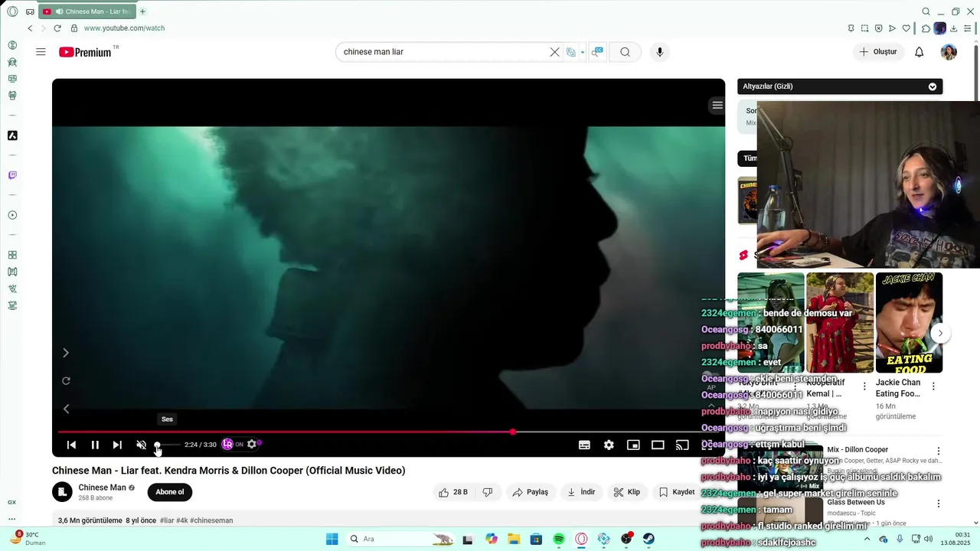
Task: Go back in the browser
Action: pyautogui.click(x=30, y=28)
